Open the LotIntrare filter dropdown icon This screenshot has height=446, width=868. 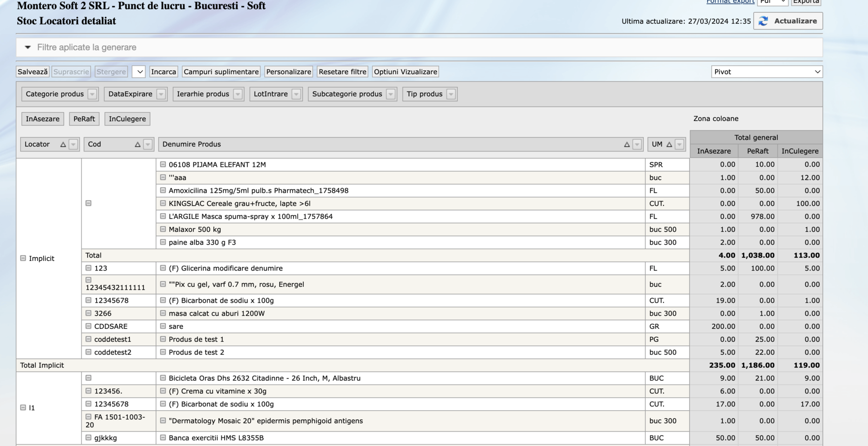(297, 94)
